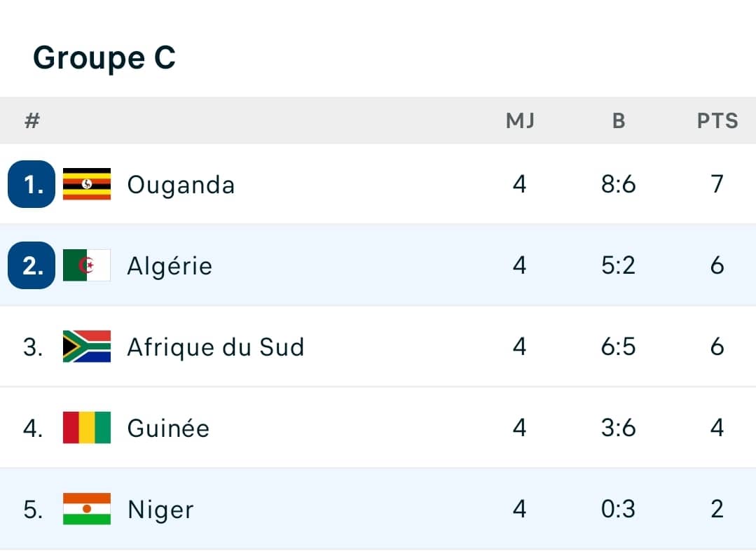Select the Guinée team name
This screenshot has height=551, width=756.
pyautogui.click(x=168, y=428)
